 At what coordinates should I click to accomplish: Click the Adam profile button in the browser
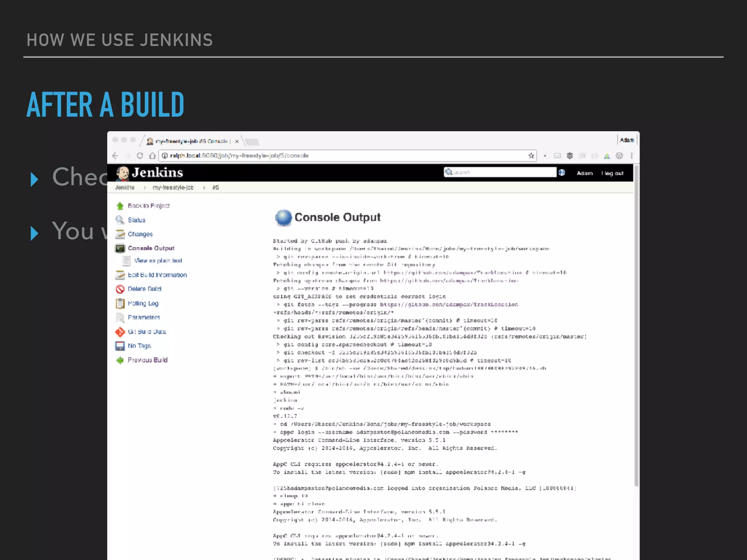tap(627, 140)
